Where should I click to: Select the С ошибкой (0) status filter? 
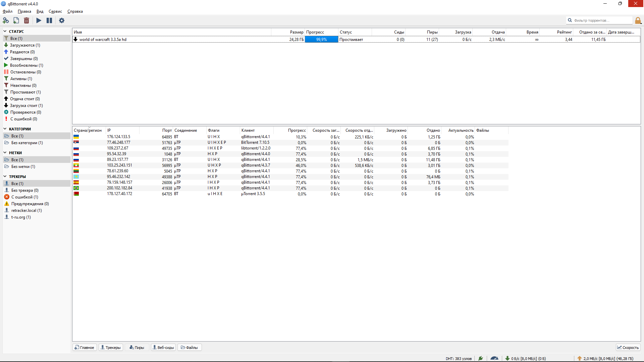tap(37, 119)
